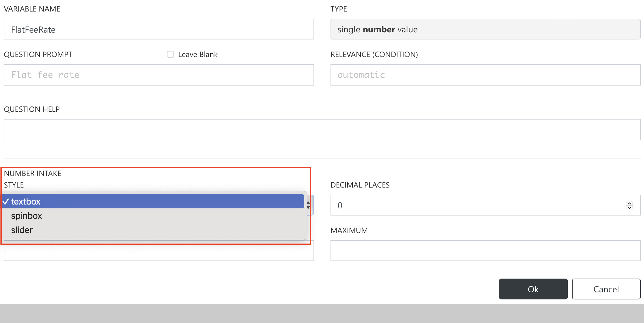The image size is (644, 323).
Task: Click the automatic relevance condition field
Action: pyautogui.click(x=485, y=75)
